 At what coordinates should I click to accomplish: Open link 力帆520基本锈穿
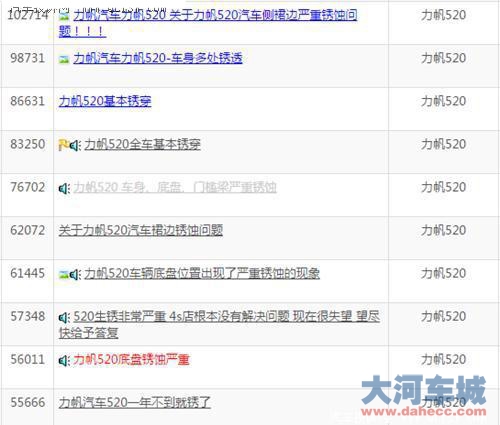(x=105, y=101)
